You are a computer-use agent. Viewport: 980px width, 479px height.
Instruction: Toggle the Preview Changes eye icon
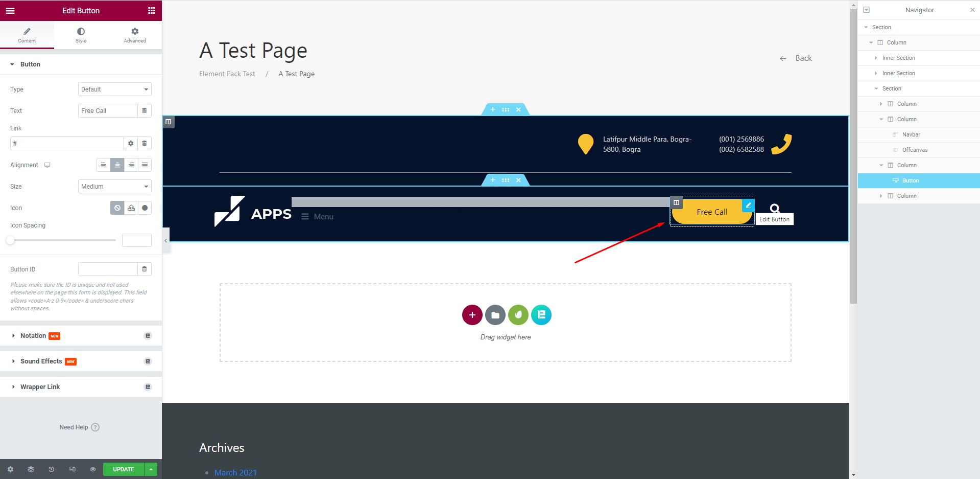[92, 469]
